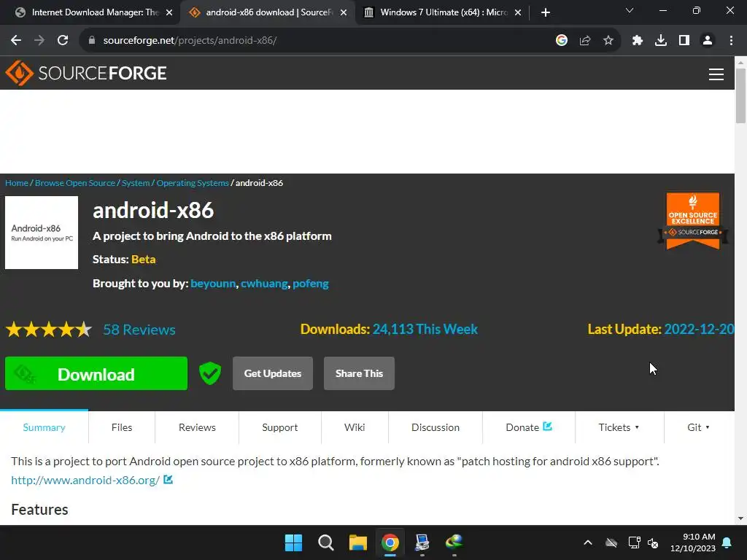Click the network tray icon
This screenshot has width=747, height=560.
click(x=634, y=542)
